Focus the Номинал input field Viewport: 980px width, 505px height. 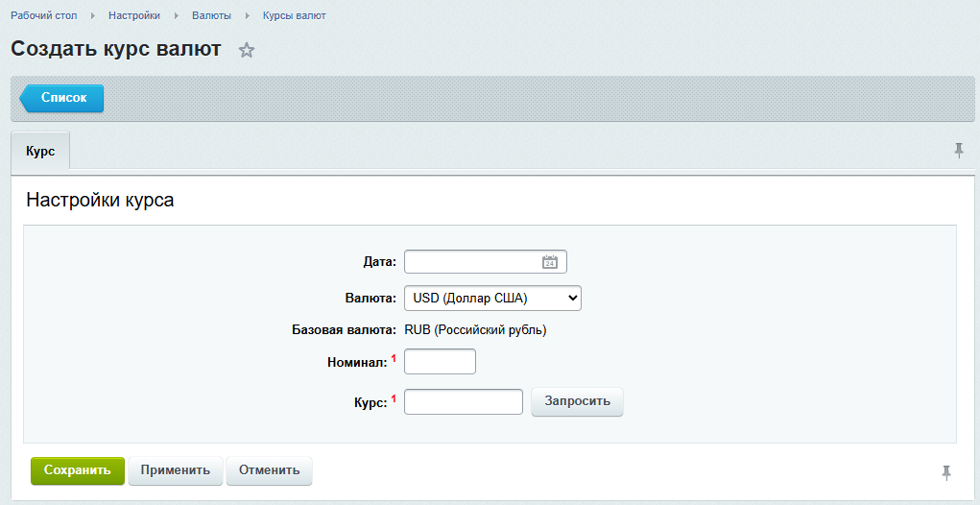pyautogui.click(x=440, y=361)
